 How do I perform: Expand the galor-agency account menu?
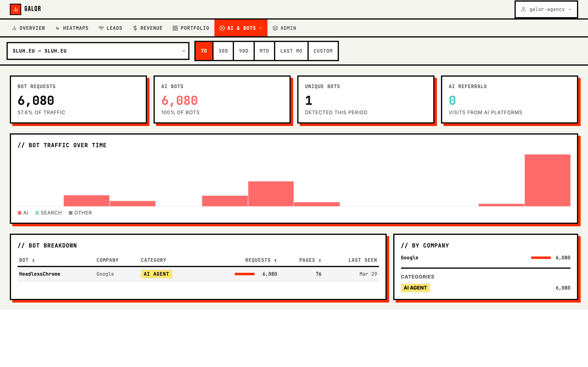pos(546,9)
